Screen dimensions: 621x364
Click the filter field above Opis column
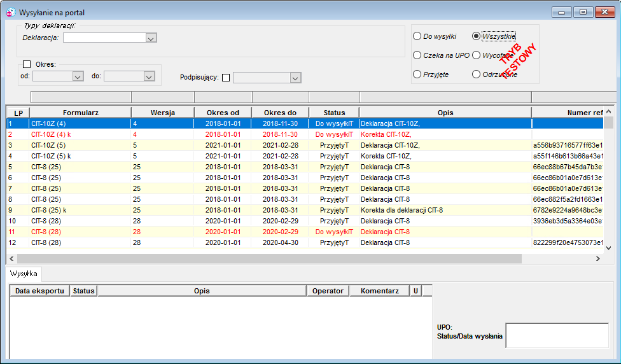[x=445, y=97]
